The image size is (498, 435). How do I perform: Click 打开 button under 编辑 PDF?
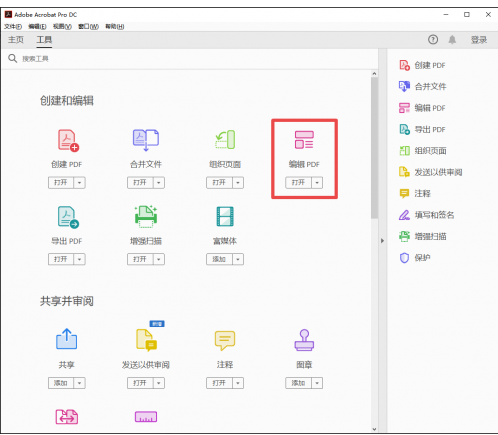click(x=298, y=183)
